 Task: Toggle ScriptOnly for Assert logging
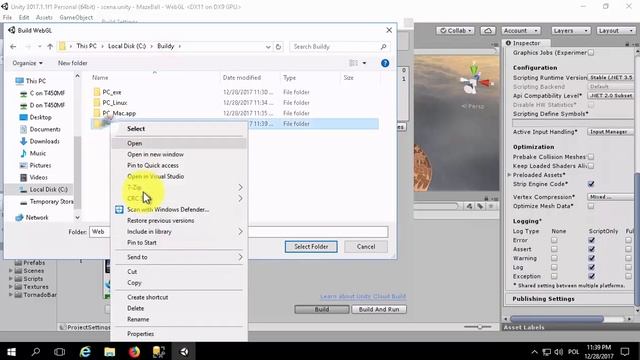point(591,249)
